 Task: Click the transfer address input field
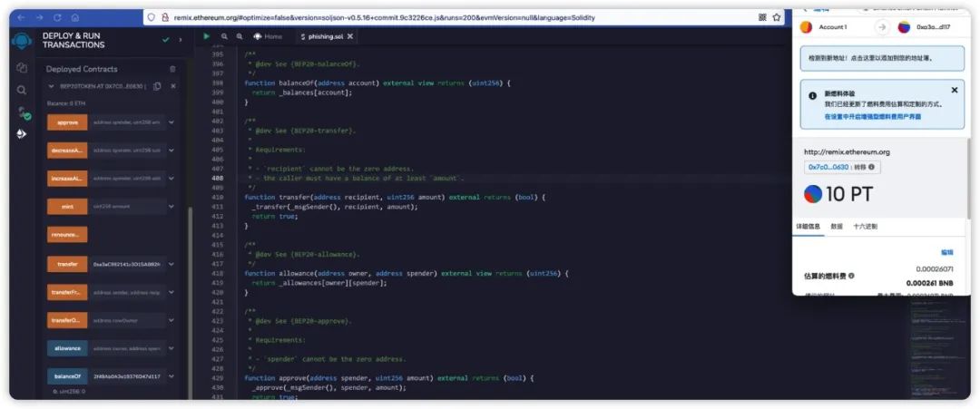[x=127, y=264]
